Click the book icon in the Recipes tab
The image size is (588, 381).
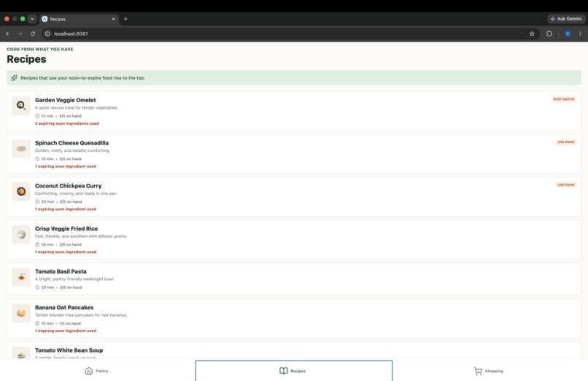point(284,371)
